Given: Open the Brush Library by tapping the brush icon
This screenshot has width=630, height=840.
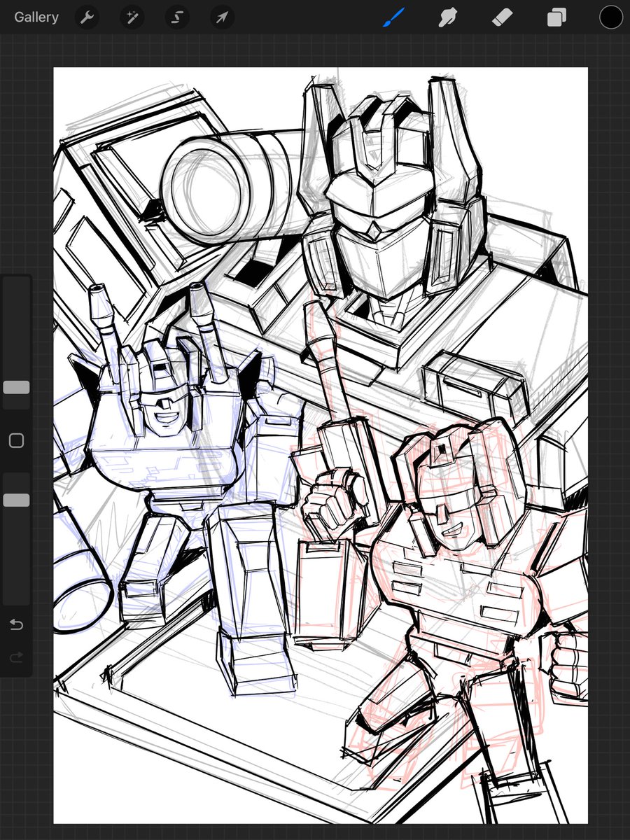Looking at the screenshot, I should [x=393, y=17].
